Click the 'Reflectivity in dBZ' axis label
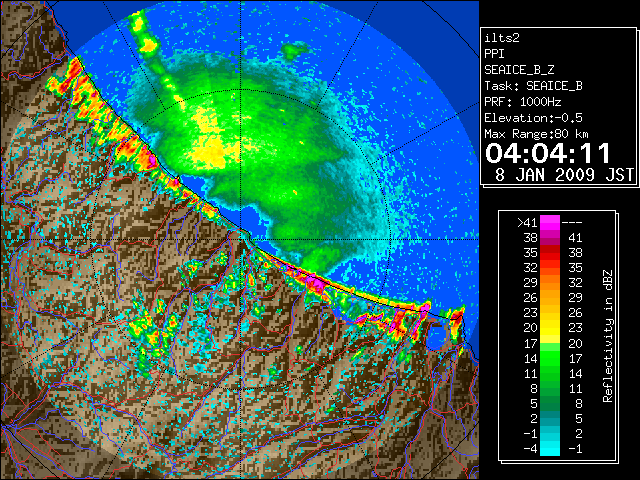 [608, 336]
